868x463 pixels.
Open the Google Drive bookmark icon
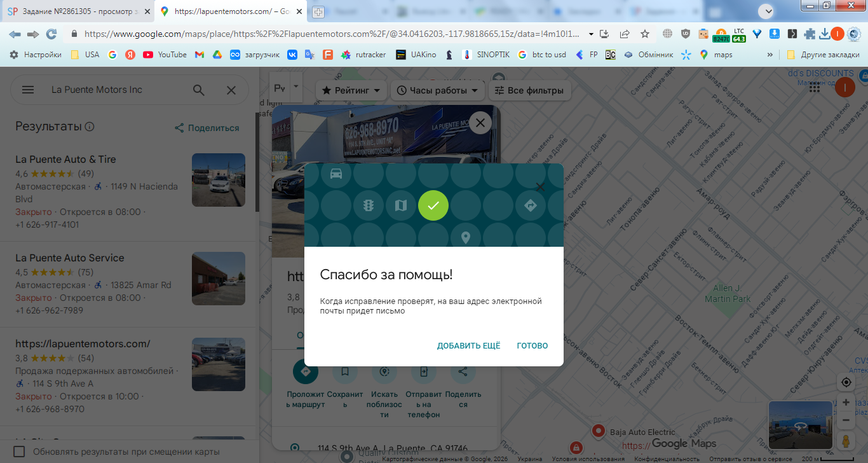tap(217, 55)
